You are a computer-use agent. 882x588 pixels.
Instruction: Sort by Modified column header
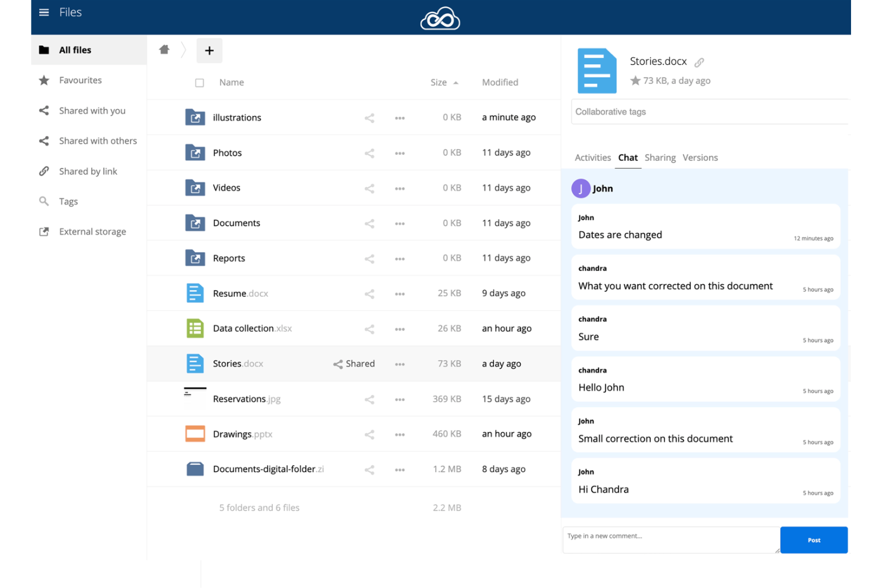(x=500, y=82)
